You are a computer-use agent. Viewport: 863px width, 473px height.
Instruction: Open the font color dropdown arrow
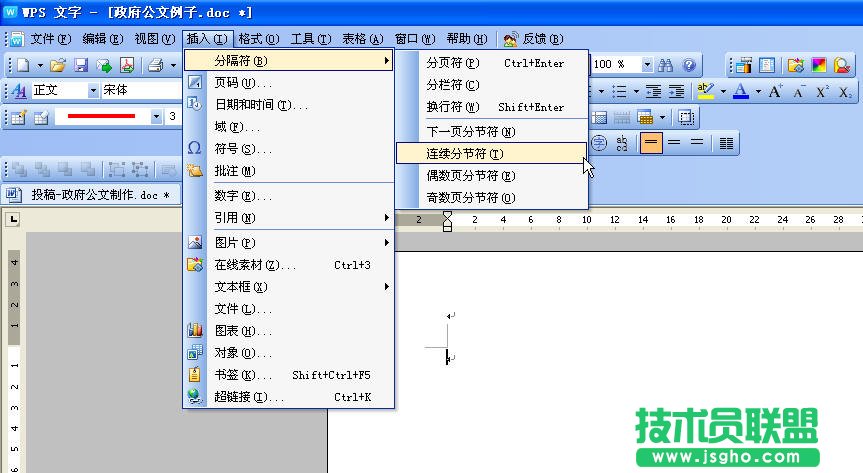click(758, 91)
